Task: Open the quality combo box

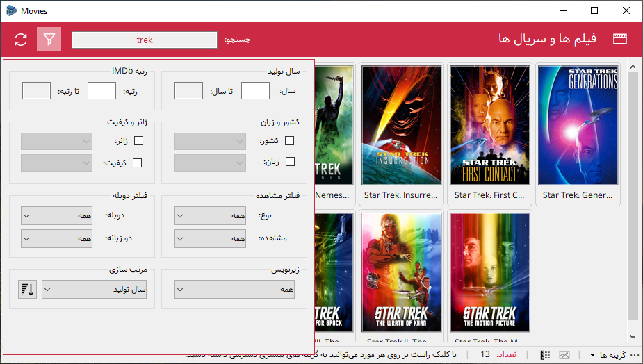Action: pyautogui.click(x=56, y=163)
